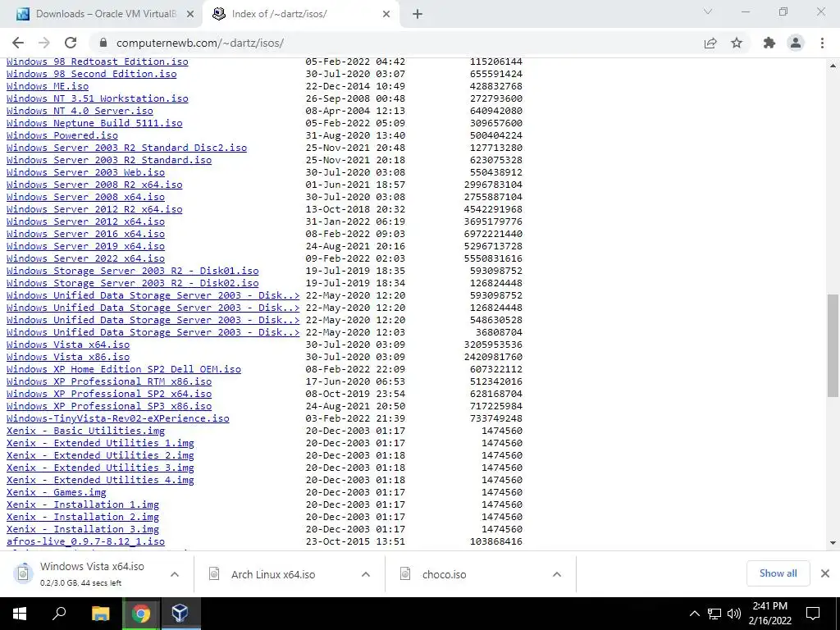Viewport: 840px width, 630px height.
Task: Share this page using share icon
Action: click(710, 43)
